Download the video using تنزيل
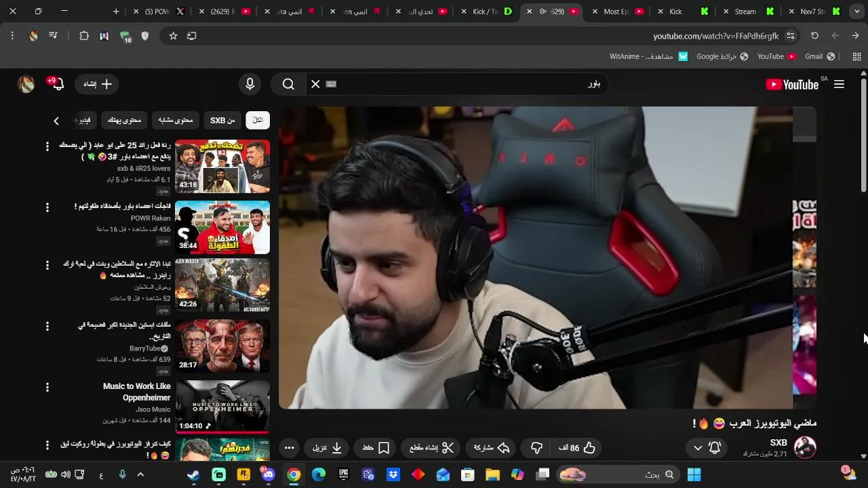The width and height of the screenshot is (868, 488). 327,447
